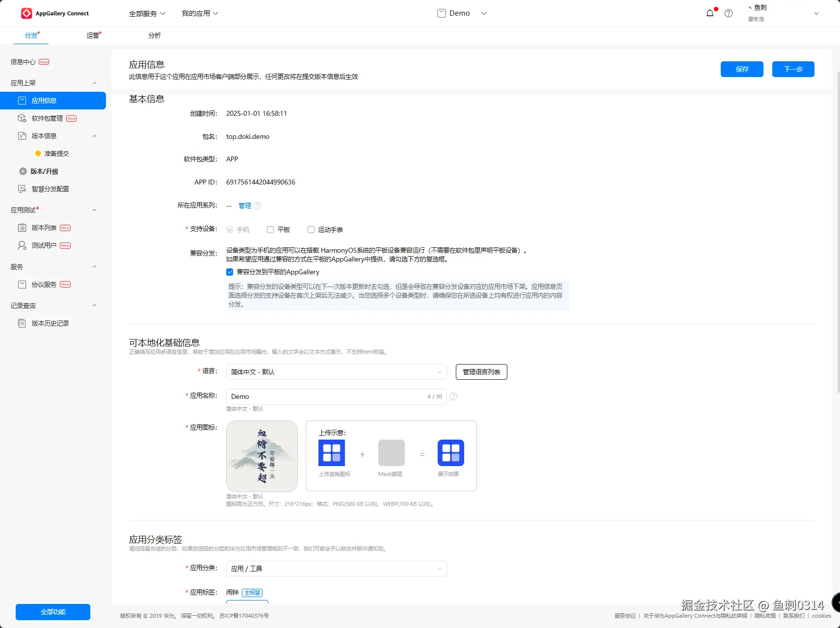The height and width of the screenshot is (628, 840).
Task: Click the uploaded 应用图标 thumbnail
Action: pyautogui.click(x=262, y=456)
